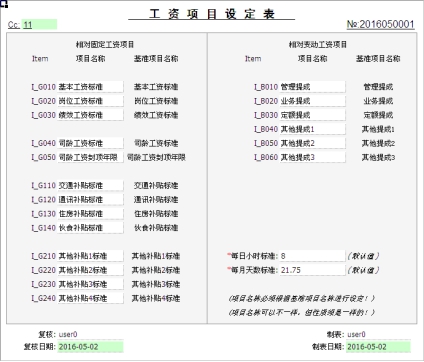424x362 pixels.
Task: Click the I_G110 交通补贴标准 input field
Action: click(90, 186)
